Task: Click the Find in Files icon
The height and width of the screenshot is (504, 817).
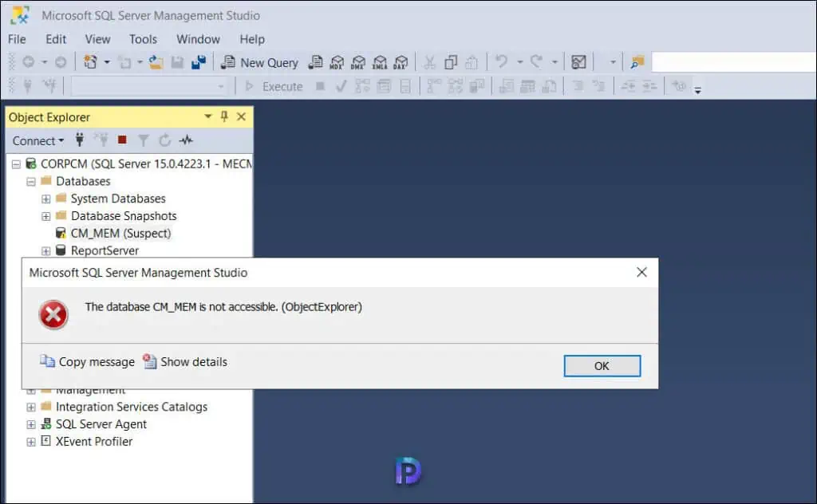Action: 637,62
